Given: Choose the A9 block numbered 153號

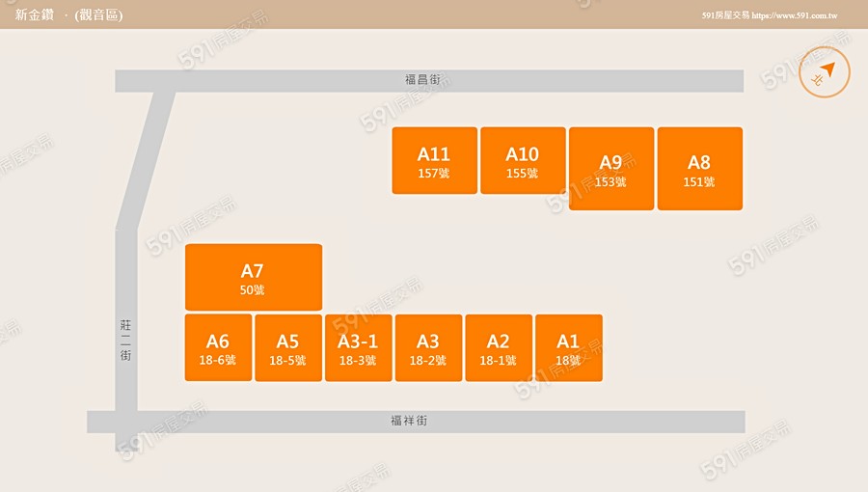Looking at the screenshot, I should pos(610,169).
